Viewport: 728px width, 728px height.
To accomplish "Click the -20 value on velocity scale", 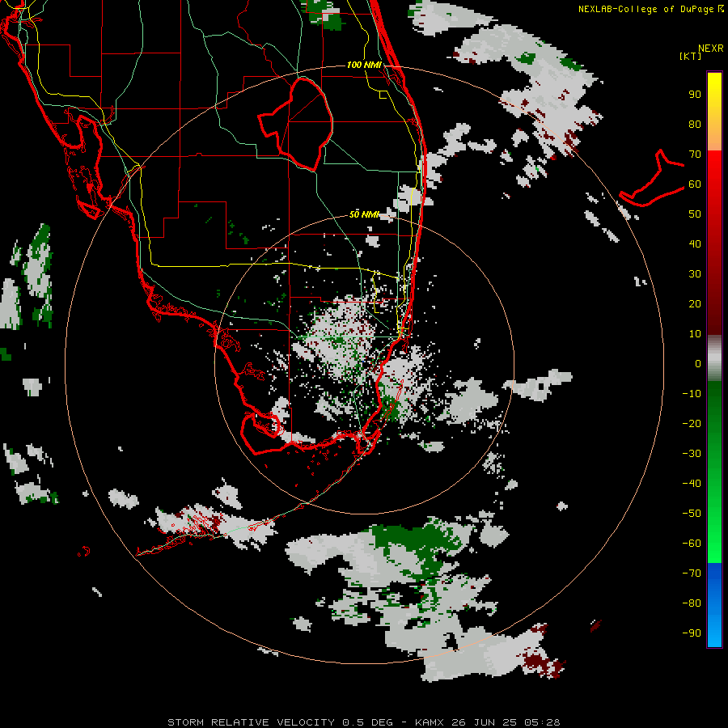I will pyautogui.click(x=692, y=424).
